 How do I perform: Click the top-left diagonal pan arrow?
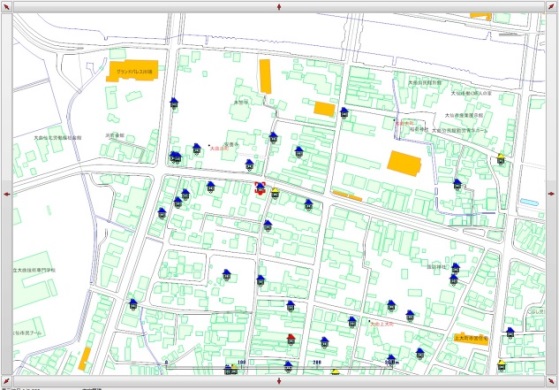(7, 7)
